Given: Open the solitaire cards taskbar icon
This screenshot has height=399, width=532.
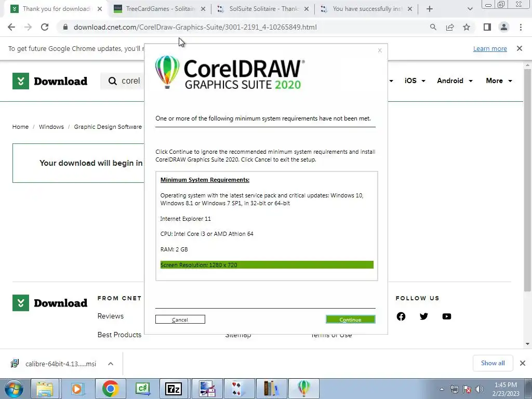Looking at the screenshot, I should [x=238, y=389].
